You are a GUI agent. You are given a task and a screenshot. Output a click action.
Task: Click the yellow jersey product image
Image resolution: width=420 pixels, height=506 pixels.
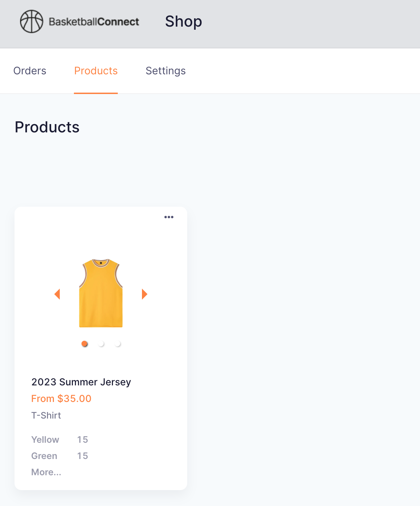pos(101,293)
